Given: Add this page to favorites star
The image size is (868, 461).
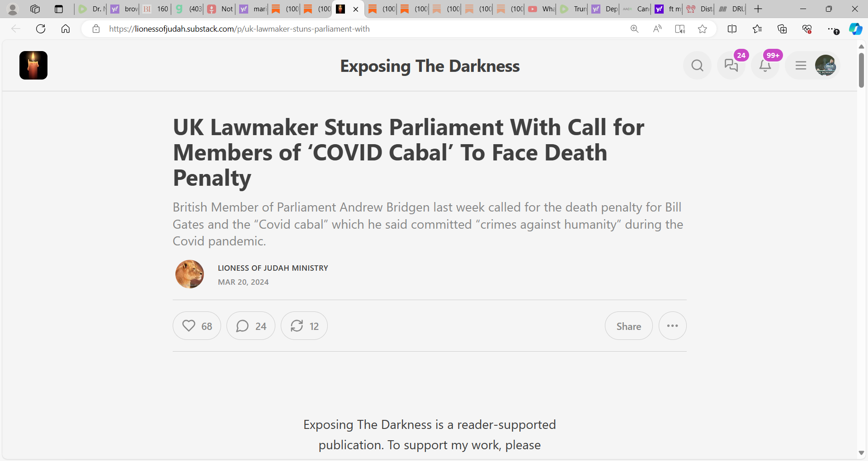Looking at the screenshot, I should [x=703, y=29].
